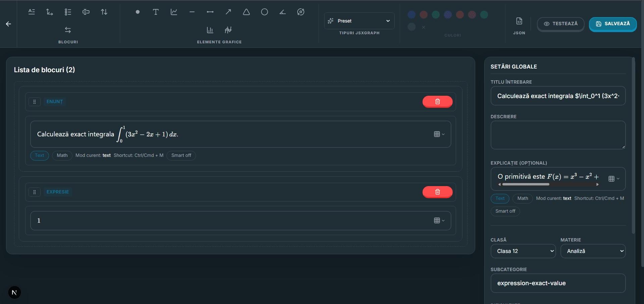Image resolution: width=644 pixels, height=304 pixels.
Task: Switch ENUNȚ editor to Text mode
Action: [x=40, y=155]
